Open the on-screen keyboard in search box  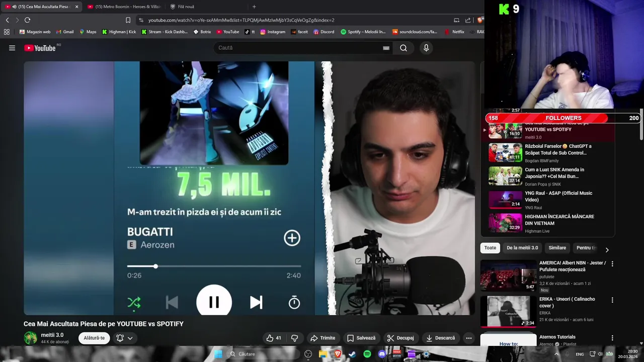click(386, 48)
